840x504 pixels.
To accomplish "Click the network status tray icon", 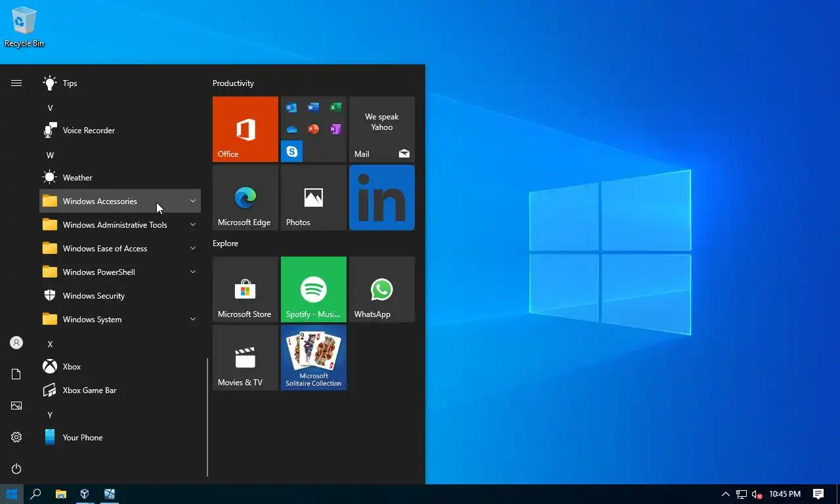I will click(x=742, y=494).
